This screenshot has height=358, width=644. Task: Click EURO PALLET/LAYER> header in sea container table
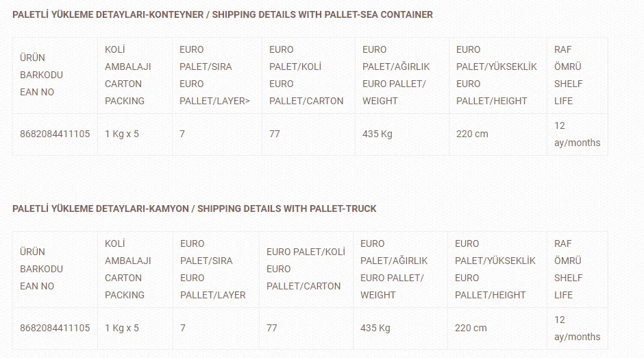[x=214, y=75]
